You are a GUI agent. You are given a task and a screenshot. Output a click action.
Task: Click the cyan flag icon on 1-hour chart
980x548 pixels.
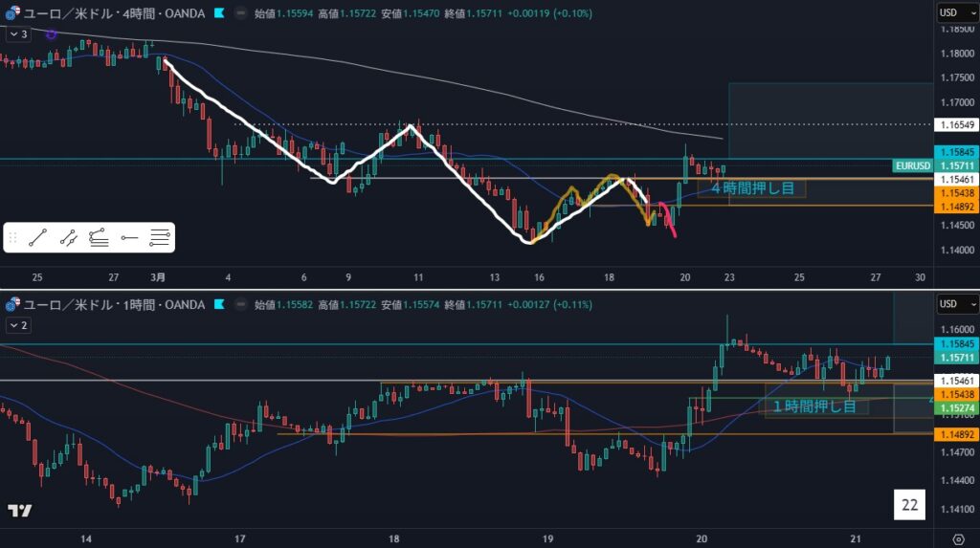[x=219, y=305]
